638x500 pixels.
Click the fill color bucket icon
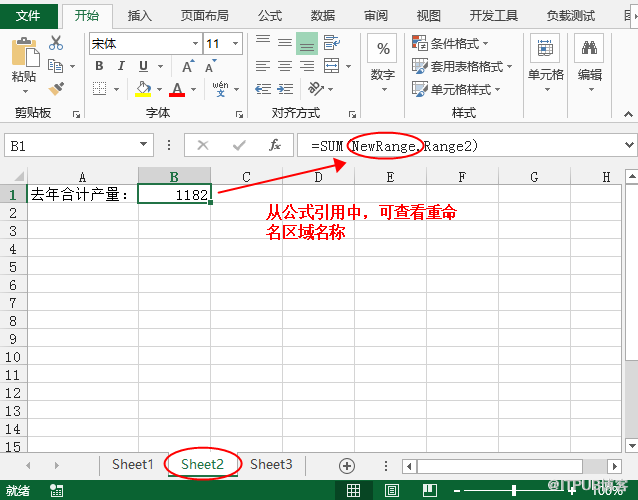point(143,89)
